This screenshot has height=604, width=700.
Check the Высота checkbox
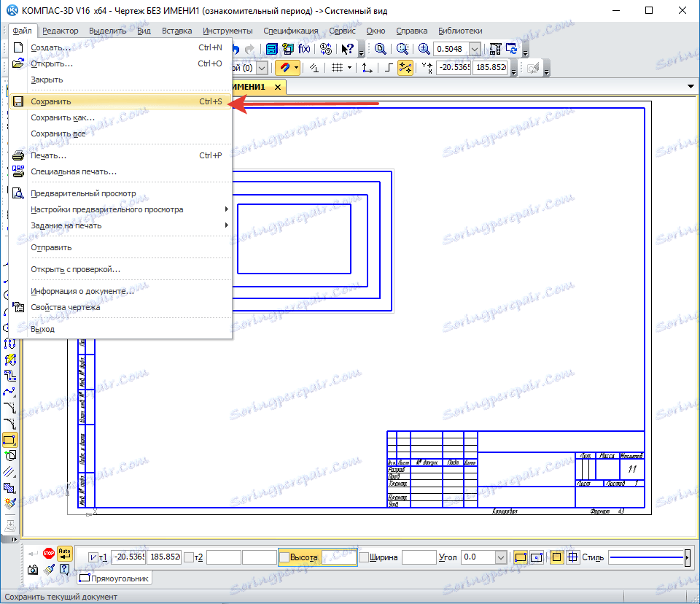(285, 557)
